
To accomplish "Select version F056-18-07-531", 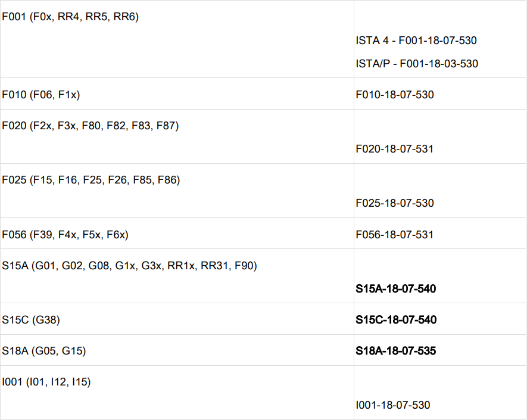I will tap(395, 235).
